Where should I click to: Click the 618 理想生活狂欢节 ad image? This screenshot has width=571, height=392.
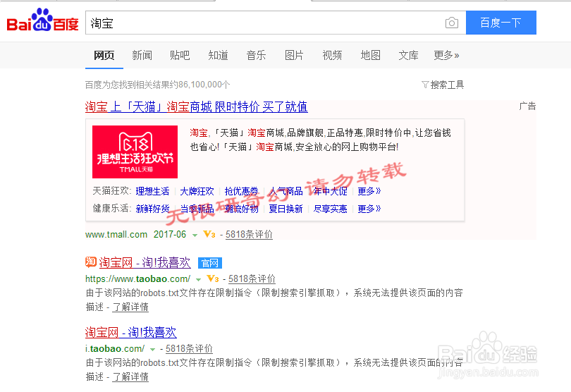point(135,152)
